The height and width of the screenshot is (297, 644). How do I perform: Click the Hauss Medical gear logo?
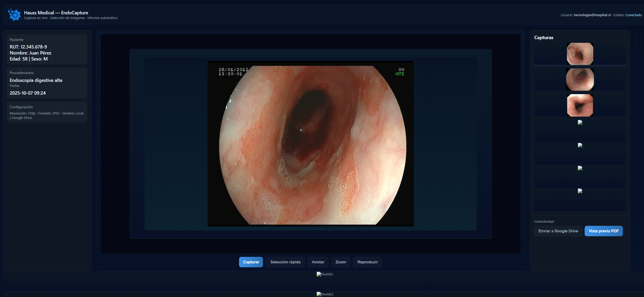(14, 15)
